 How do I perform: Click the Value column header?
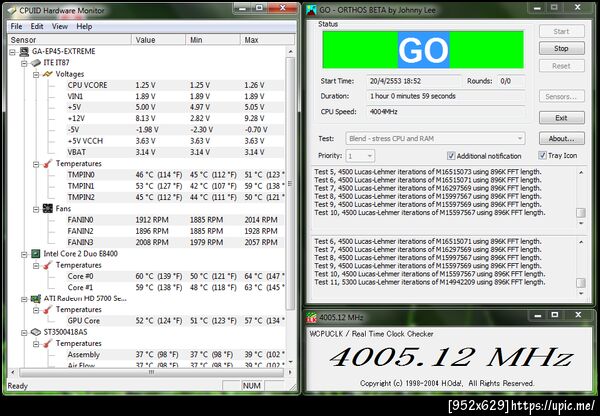click(x=158, y=40)
